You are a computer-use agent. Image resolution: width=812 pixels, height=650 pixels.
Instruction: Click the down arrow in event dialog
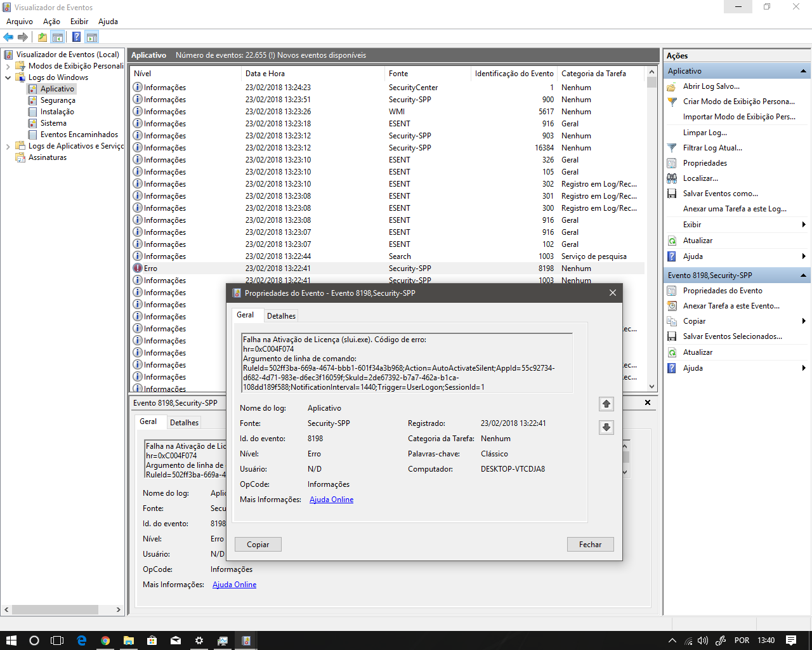(606, 427)
